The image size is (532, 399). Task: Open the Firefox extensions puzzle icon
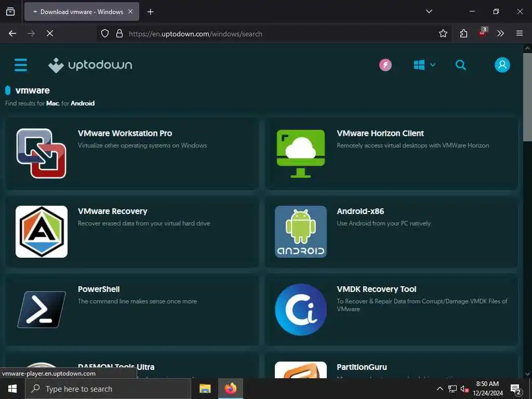tap(463, 33)
